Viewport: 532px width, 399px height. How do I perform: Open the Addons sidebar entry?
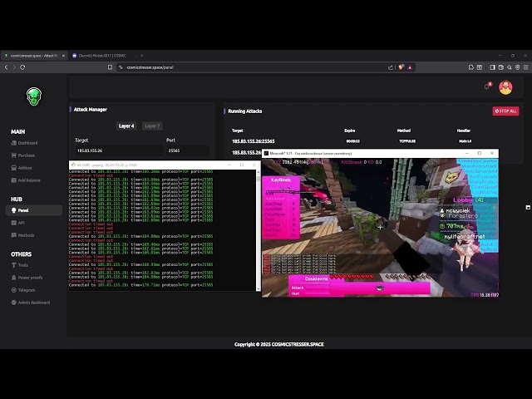tap(22, 168)
